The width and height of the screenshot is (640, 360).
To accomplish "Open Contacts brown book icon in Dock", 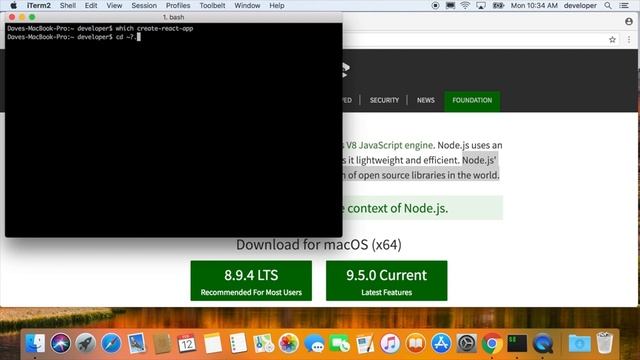I will [162, 343].
